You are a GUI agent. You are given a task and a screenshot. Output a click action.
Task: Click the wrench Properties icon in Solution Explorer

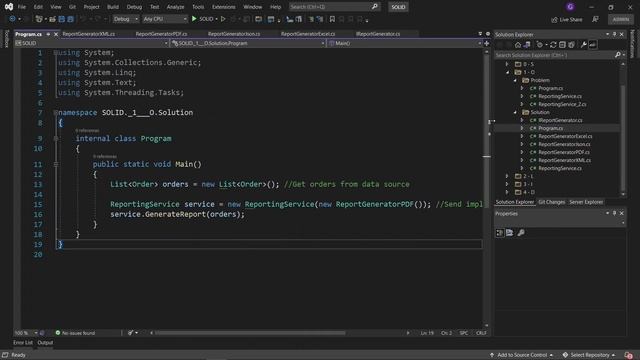point(584,44)
